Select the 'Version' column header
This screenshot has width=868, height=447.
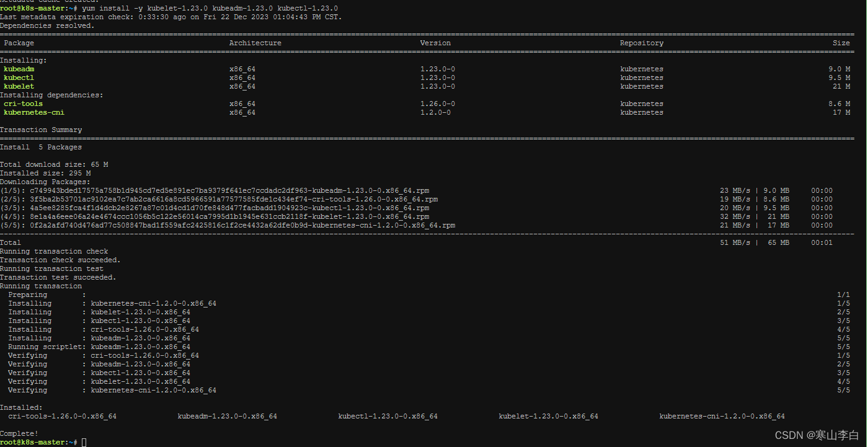click(435, 43)
